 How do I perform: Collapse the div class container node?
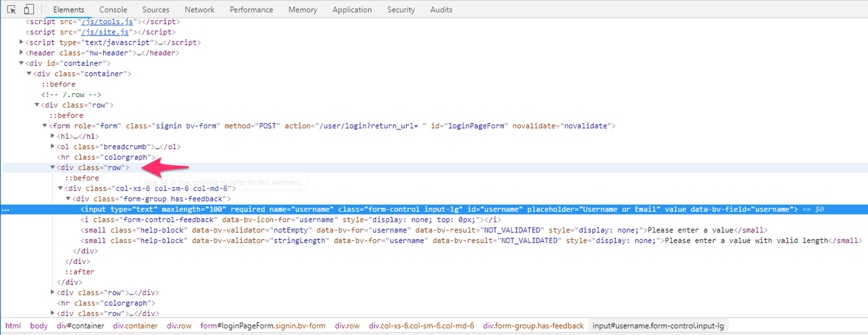click(x=29, y=74)
